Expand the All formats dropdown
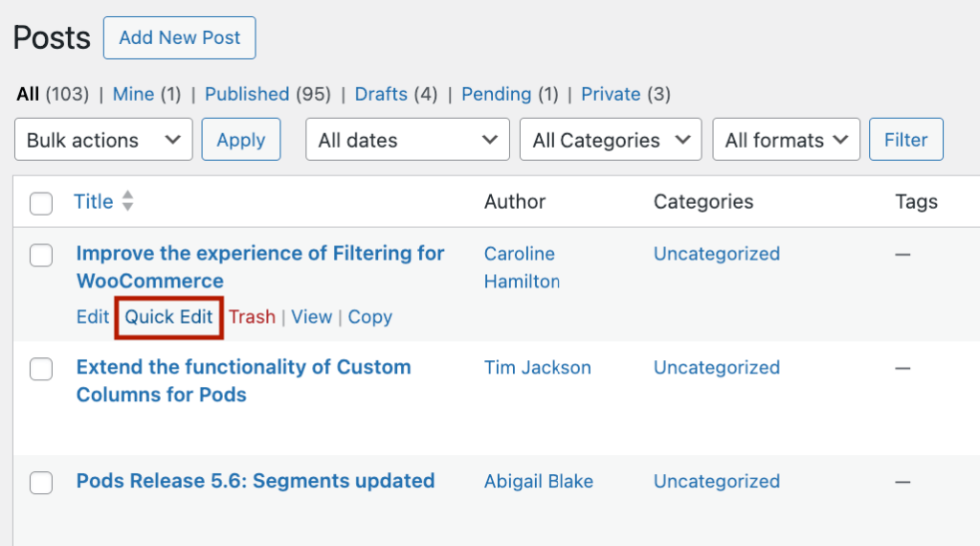This screenshot has width=980, height=546. click(786, 140)
